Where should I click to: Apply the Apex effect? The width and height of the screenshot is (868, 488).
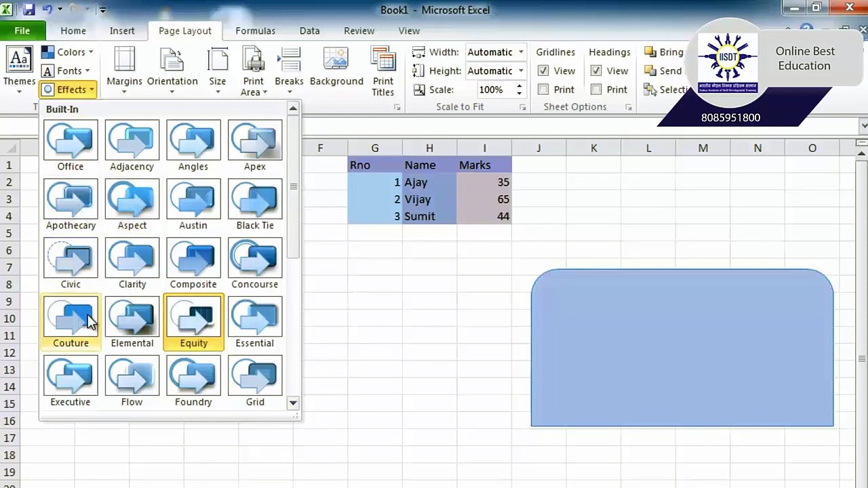[x=255, y=146]
